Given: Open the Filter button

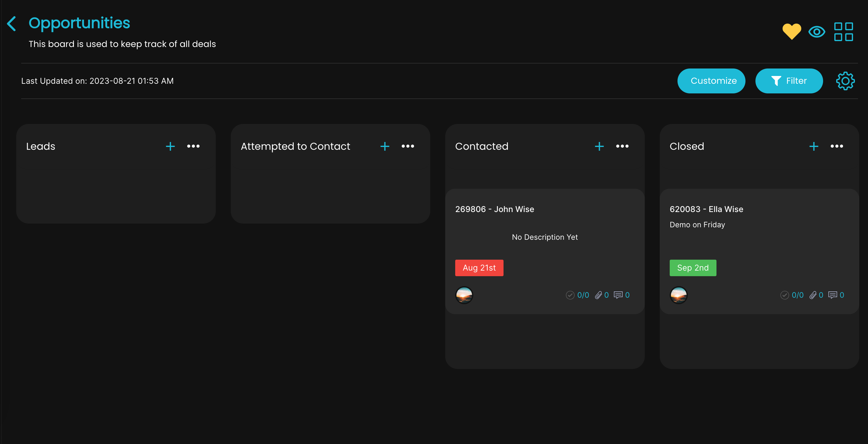Looking at the screenshot, I should [x=789, y=81].
